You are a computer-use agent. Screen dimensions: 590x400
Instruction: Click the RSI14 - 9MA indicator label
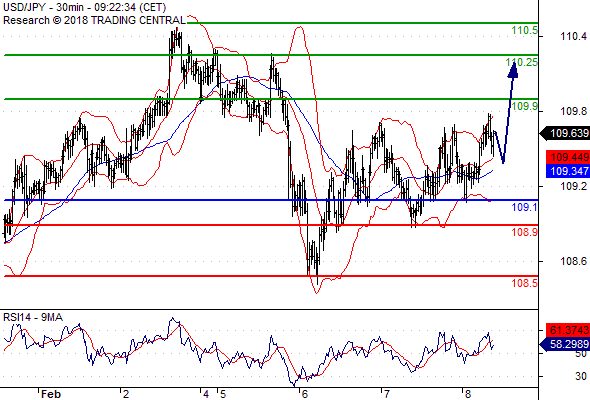[33, 318]
